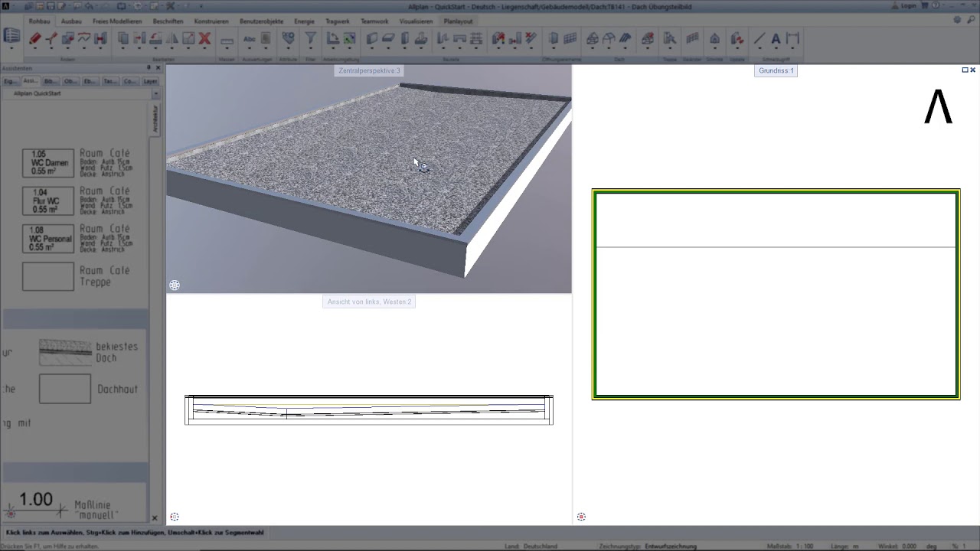This screenshot has width=980, height=551.
Task: Maximize the Grundriss viewport window
Action: 965,70
